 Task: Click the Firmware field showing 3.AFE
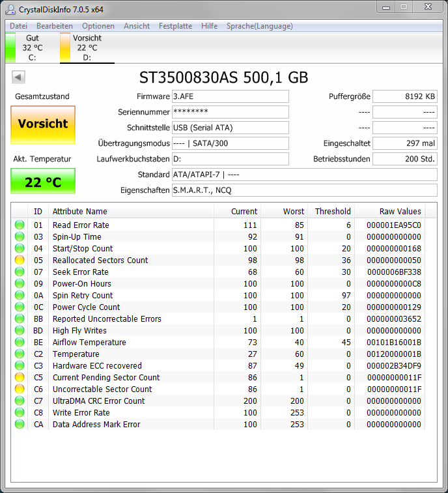(230, 96)
